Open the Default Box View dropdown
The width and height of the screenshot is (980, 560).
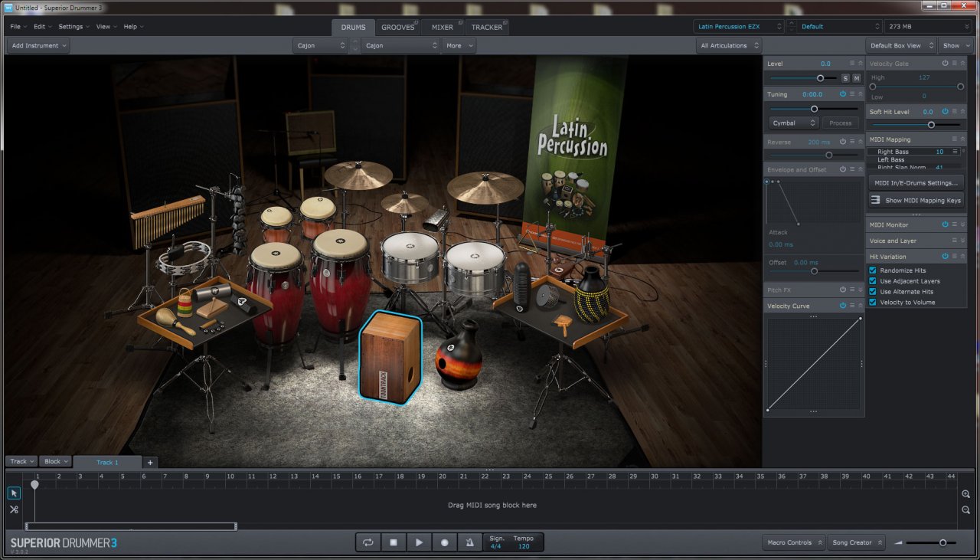coord(901,45)
